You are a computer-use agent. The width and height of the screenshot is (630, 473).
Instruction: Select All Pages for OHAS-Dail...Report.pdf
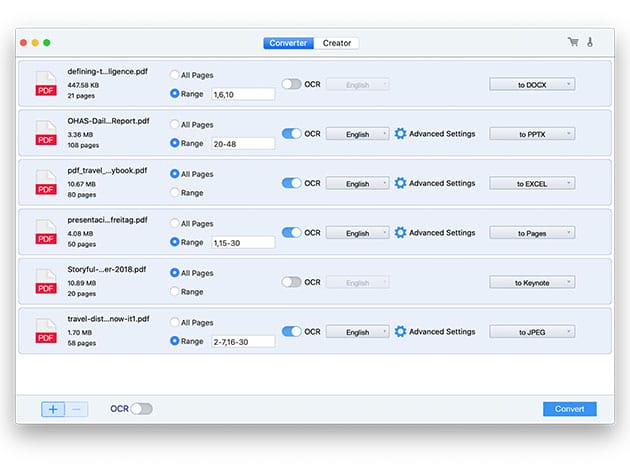175,125
